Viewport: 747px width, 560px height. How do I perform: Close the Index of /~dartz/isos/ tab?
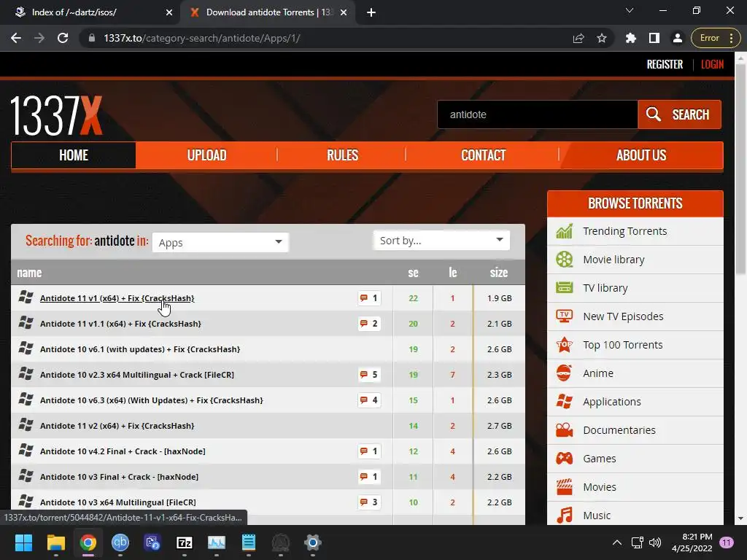pyautogui.click(x=169, y=13)
